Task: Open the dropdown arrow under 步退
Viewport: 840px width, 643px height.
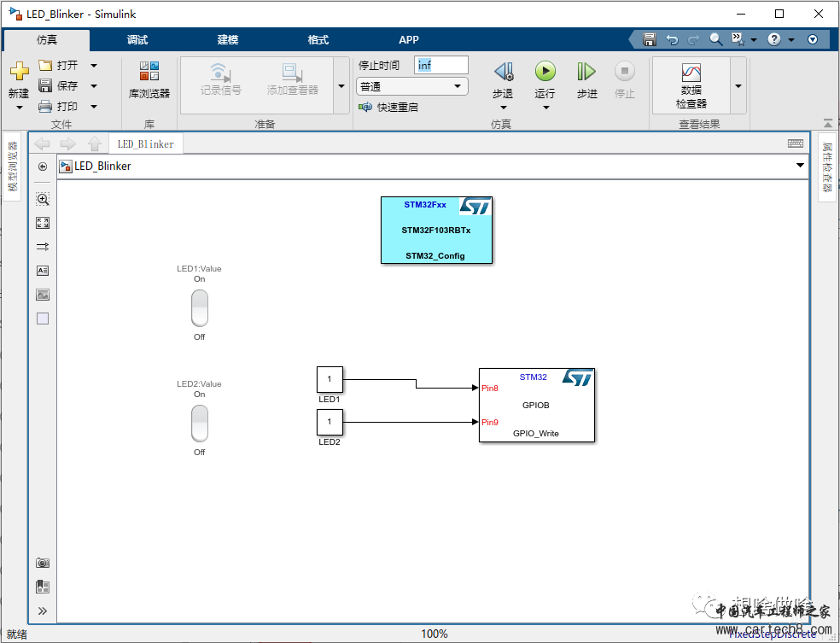Action: 503,108
